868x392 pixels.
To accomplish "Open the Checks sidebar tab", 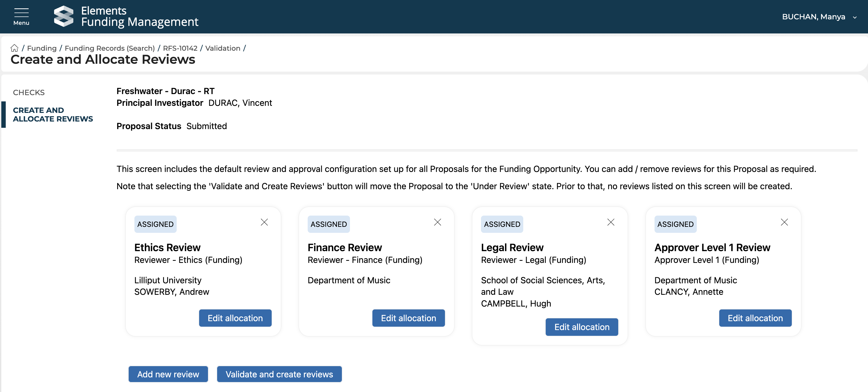I will (x=29, y=93).
